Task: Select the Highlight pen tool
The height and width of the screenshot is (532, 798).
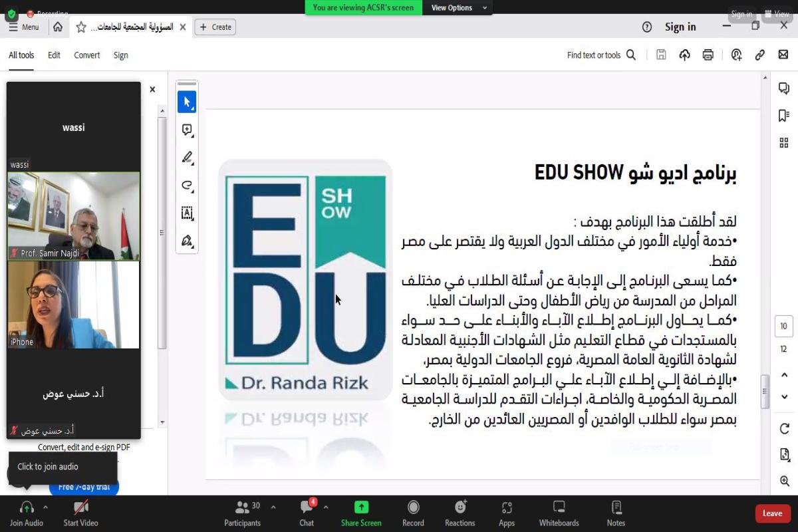Action: click(187, 158)
